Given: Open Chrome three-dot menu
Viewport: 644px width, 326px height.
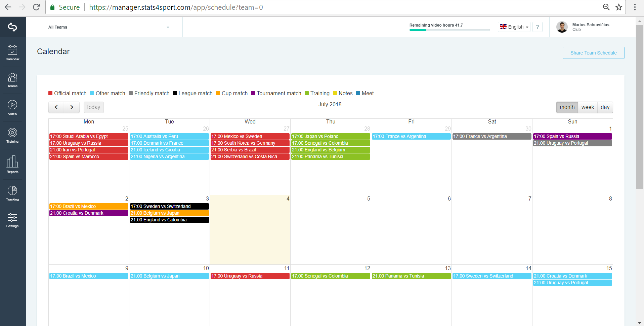Looking at the screenshot, I should coord(635,7).
